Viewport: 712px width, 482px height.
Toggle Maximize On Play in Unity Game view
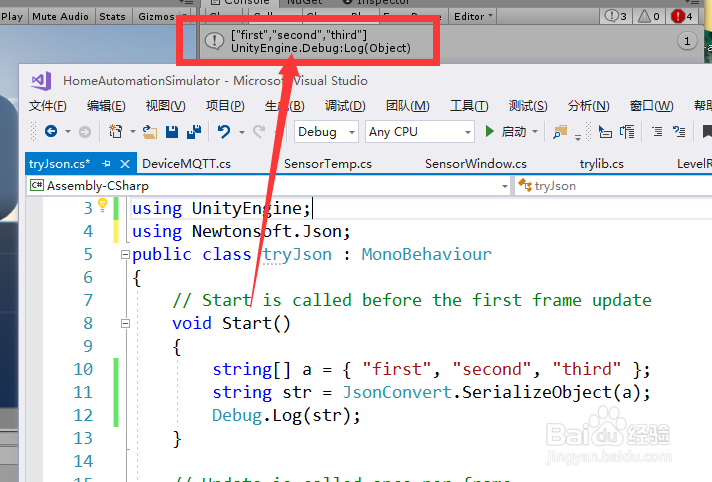[x=12, y=16]
